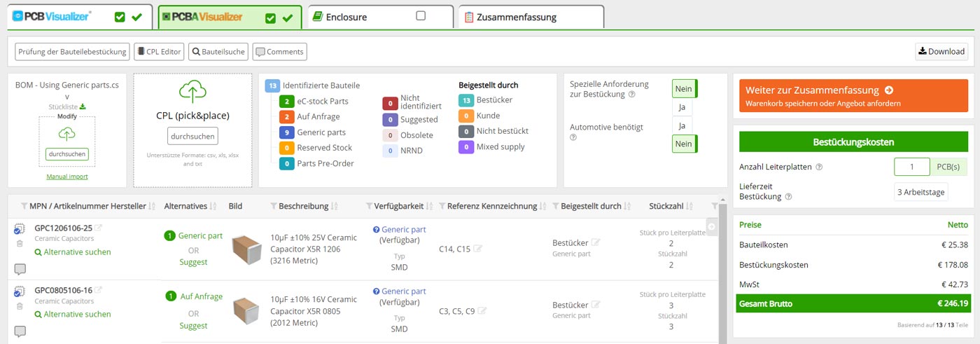Edit Bestücker supplier for GPC0805106-16 row
The image size is (980, 344).
coord(596,305)
